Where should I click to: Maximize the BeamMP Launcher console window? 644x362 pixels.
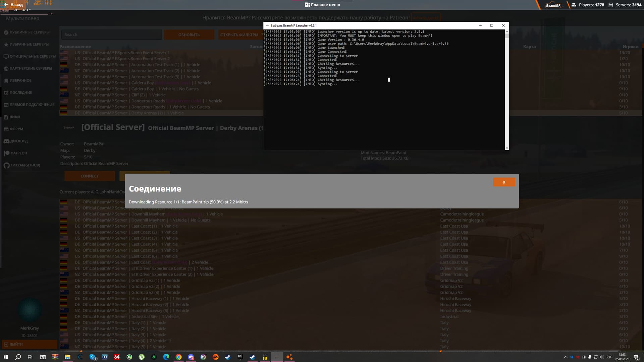coord(492,25)
